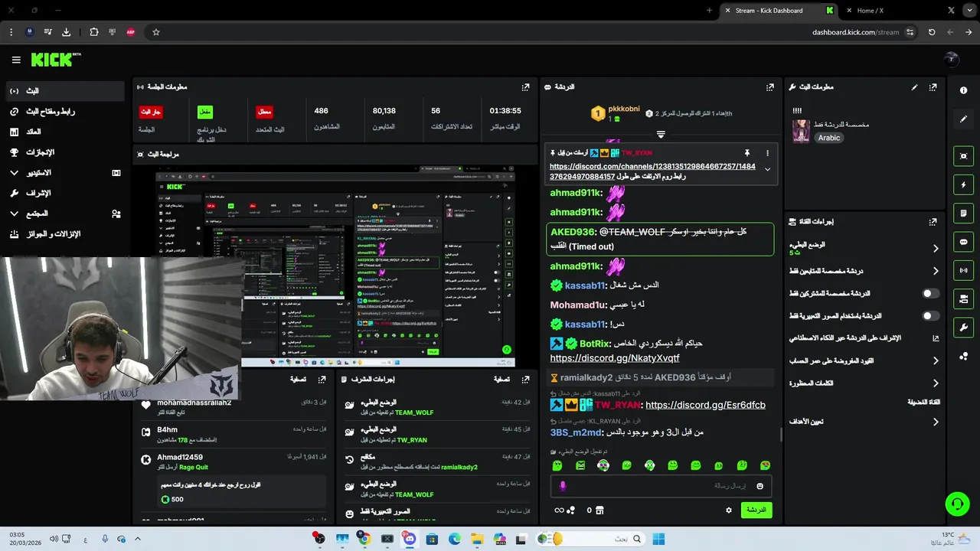Expand the Studio sidebar section
The image size is (980, 551).
tap(65, 173)
